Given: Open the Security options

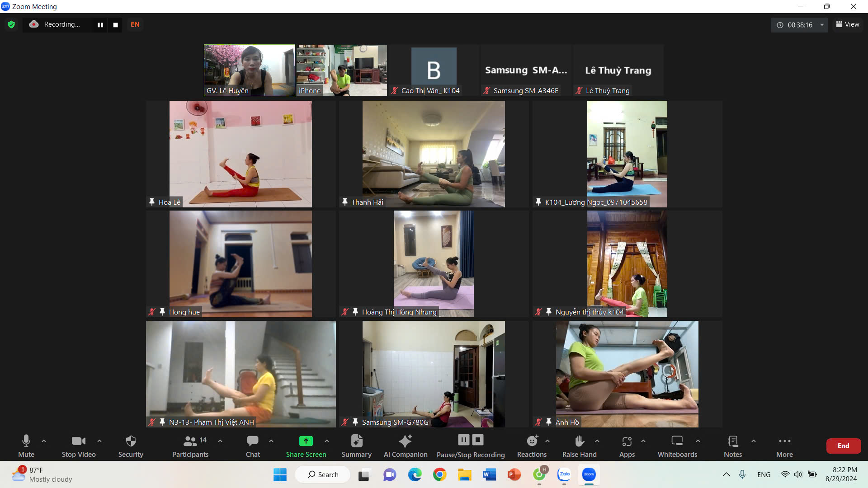Looking at the screenshot, I should (x=130, y=445).
